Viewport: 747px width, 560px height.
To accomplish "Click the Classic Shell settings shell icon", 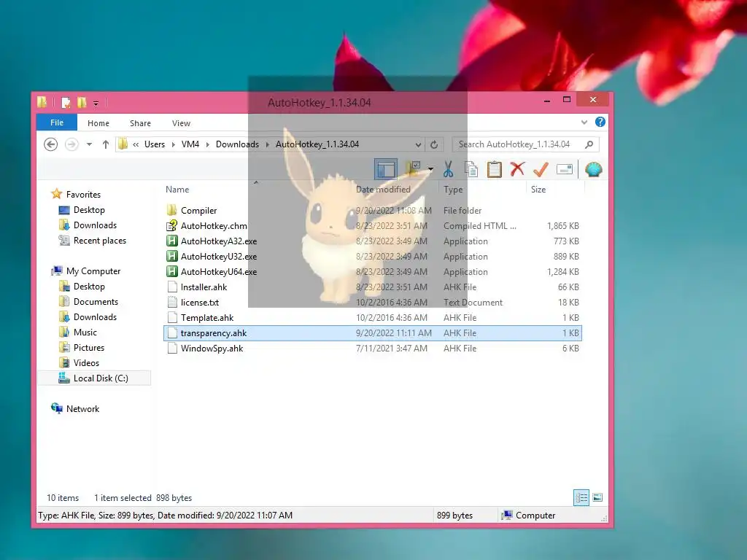I will pos(594,169).
